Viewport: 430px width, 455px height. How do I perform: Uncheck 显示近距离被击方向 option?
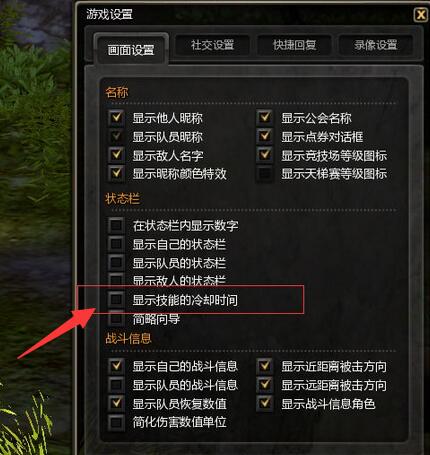265,366
